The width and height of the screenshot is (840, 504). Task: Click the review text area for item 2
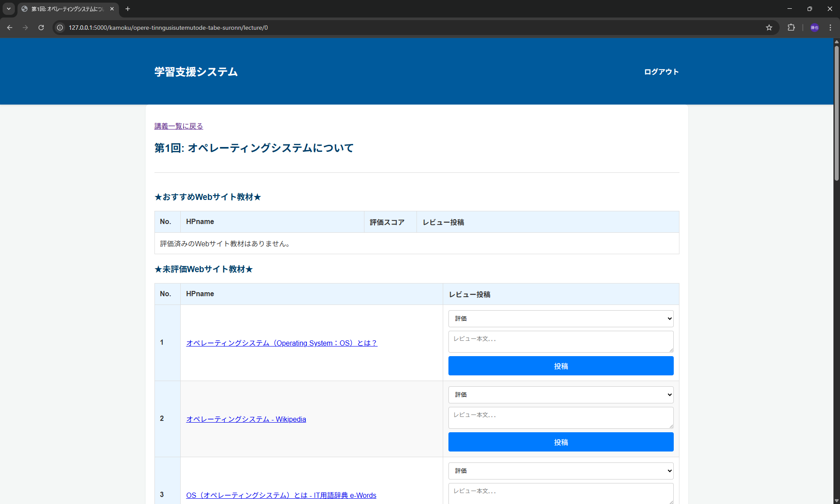coord(560,418)
